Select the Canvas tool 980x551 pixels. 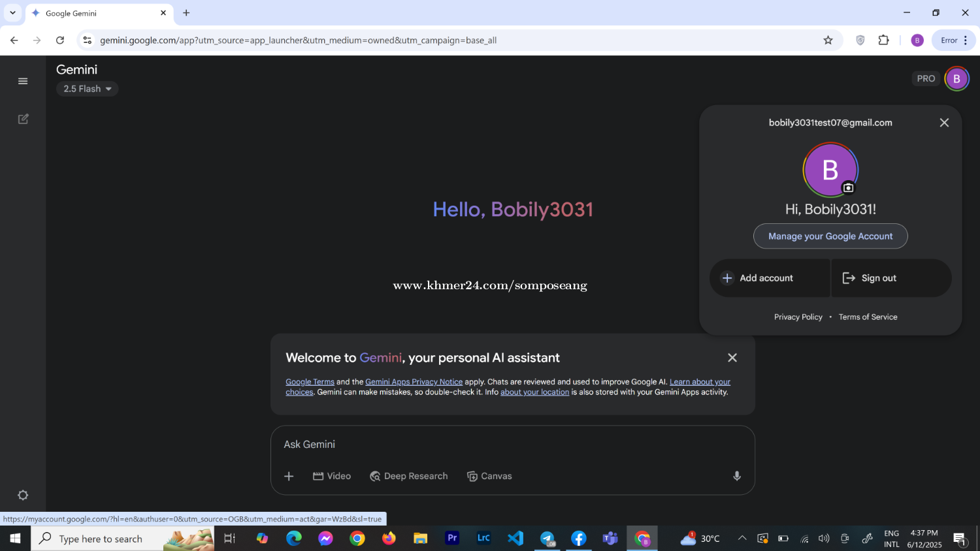pos(489,477)
